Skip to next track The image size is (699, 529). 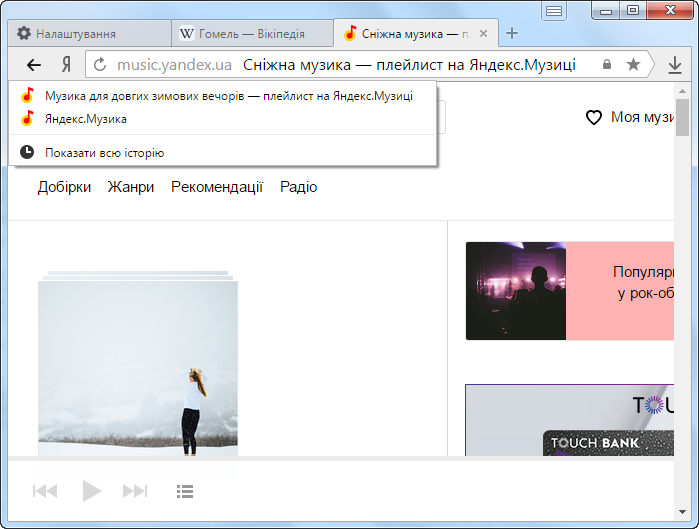point(135,491)
